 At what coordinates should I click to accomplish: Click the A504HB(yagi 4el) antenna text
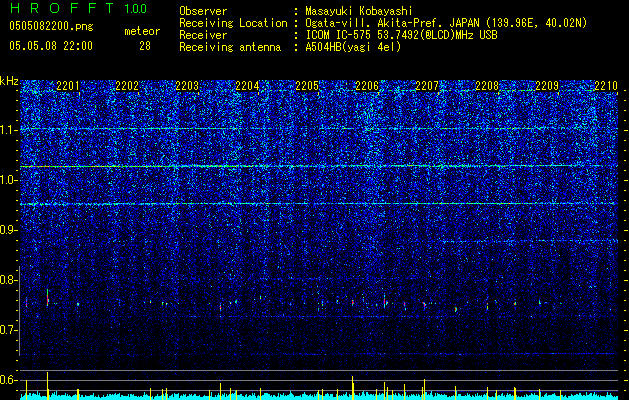(353, 47)
